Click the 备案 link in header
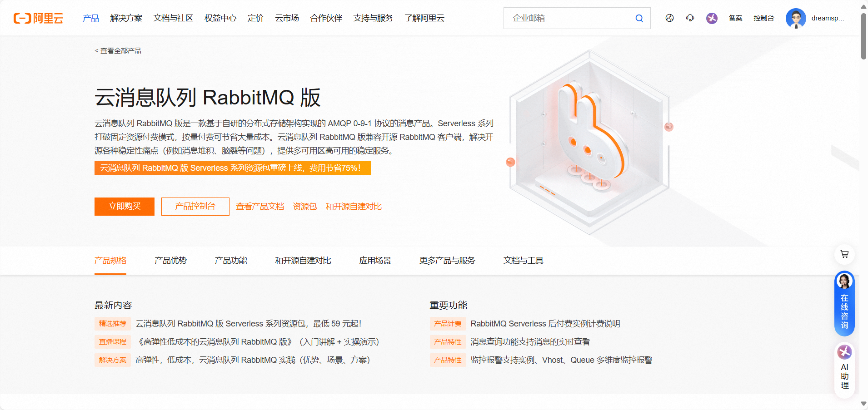Image resolution: width=868 pixels, height=410 pixels. 735,18
